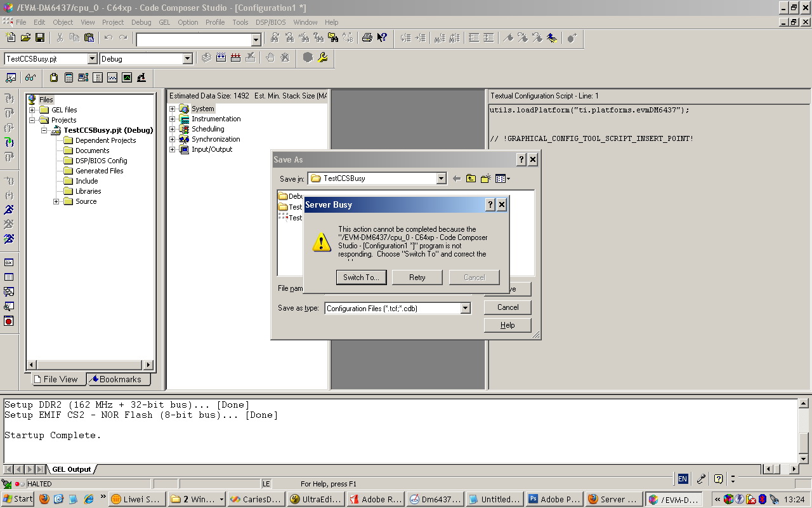Click the Print toolbar icon
This screenshot has height=508, width=812.
click(367, 37)
